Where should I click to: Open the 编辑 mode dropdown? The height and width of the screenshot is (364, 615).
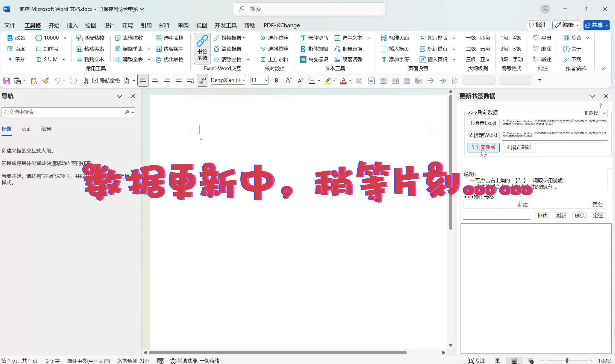click(x=566, y=25)
